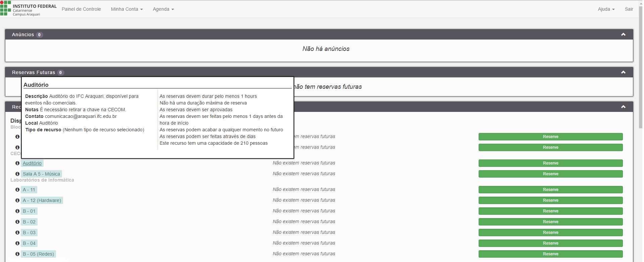Open the Auditório resource link

(x=32, y=163)
